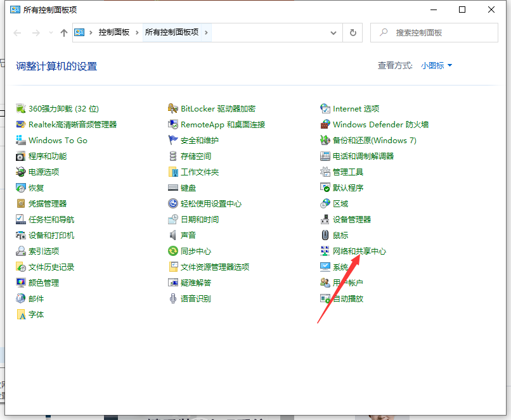The width and height of the screenshot is (511, 420).
Task: Open the 字体 fonts icon
Action: click(x=21, y=315)
